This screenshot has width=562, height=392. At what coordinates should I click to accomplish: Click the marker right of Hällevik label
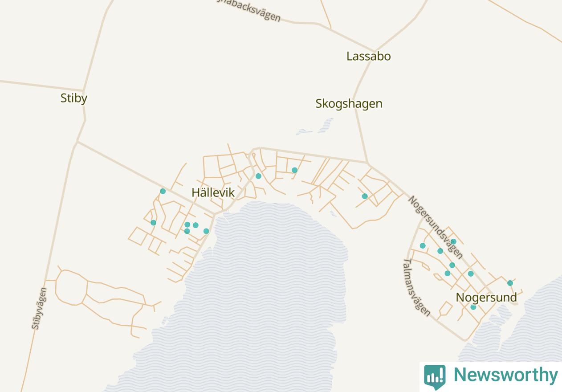click(258, 176)
